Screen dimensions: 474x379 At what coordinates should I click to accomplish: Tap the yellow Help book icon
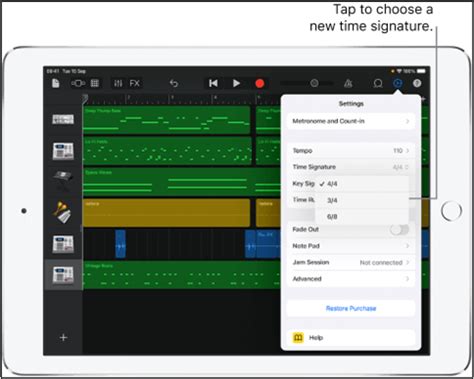tap(298, 338)
